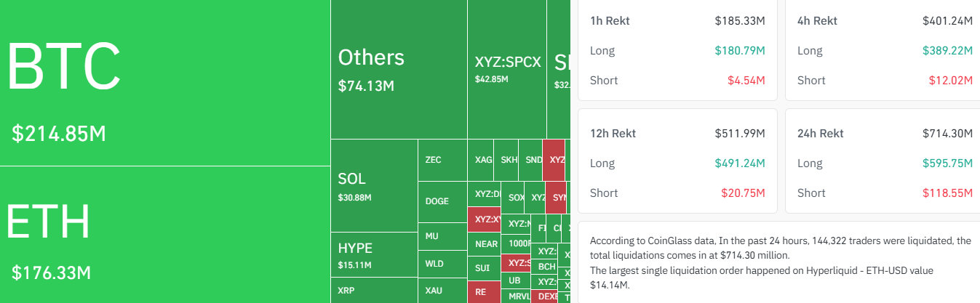Viewport: 980px width, 303px height.
Task: Select the BTC liquidation tile
Action: click(165, 82)
